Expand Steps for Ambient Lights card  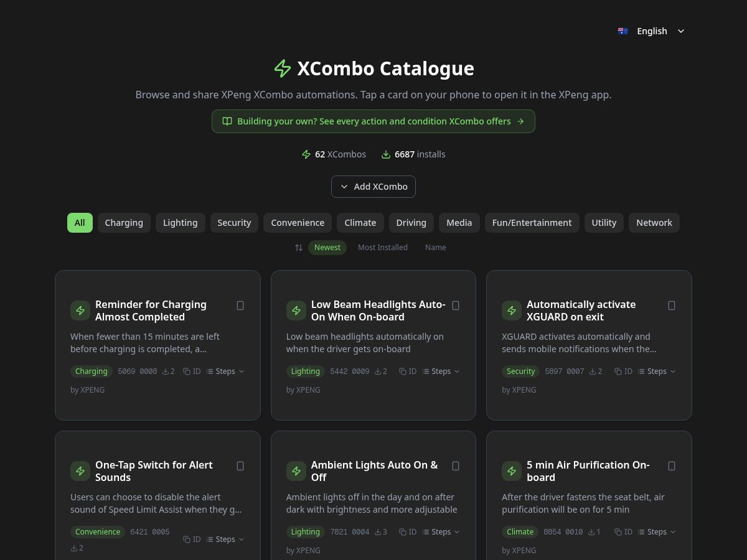(441, 532)
